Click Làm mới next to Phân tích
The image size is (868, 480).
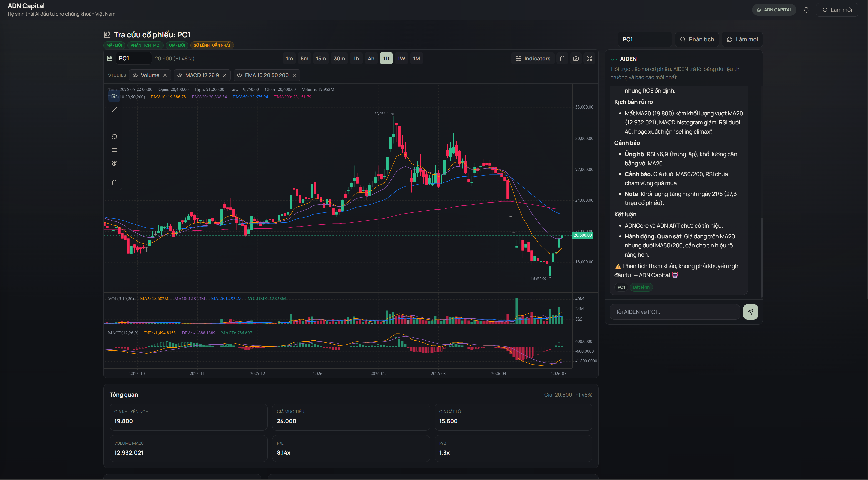(742, 39)
